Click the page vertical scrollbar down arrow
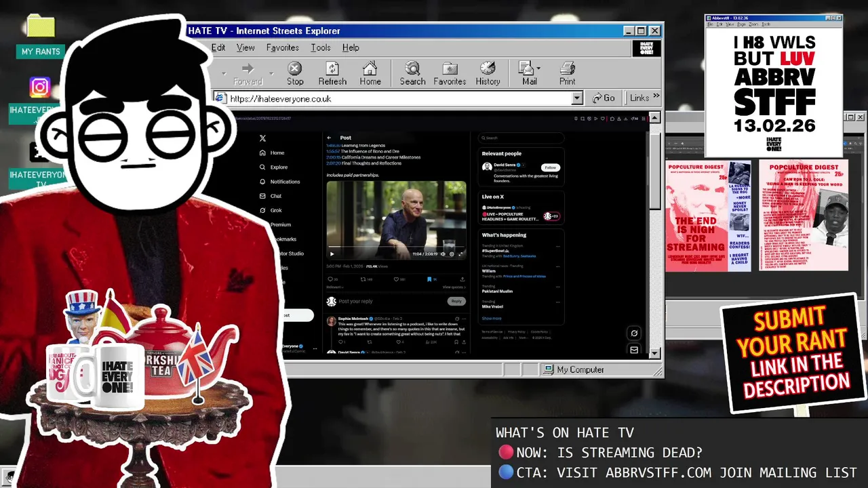This screenshot has width=868, height=488. tap(654, 353)
